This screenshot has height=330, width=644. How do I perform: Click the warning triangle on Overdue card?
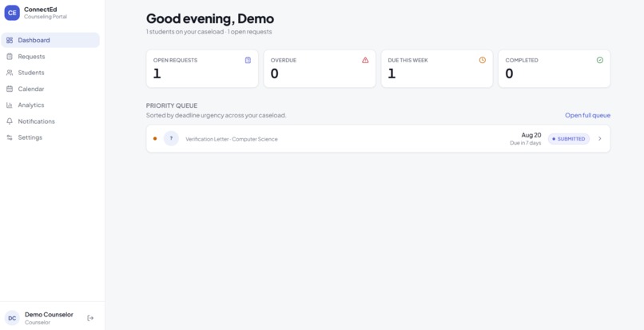[365, 60]
